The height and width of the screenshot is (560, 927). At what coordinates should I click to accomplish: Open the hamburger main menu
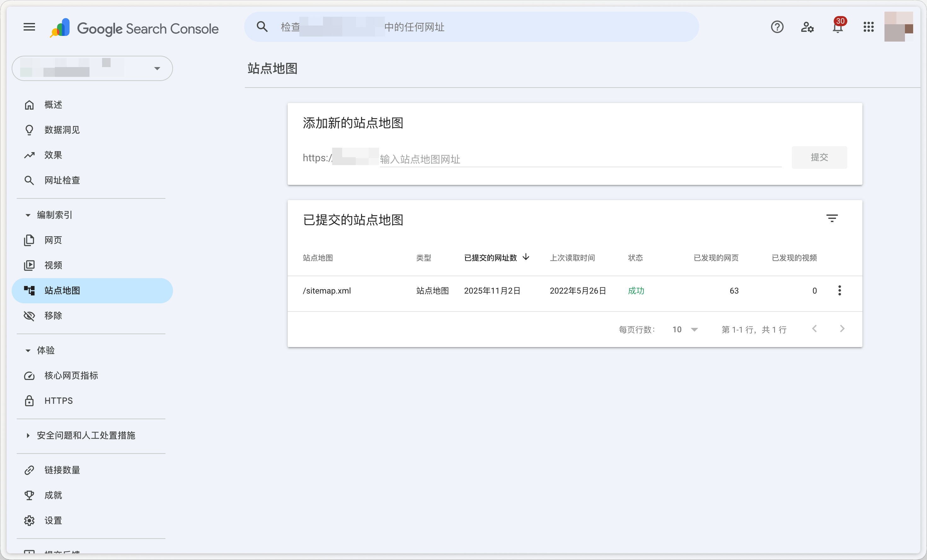pyautogui.click(x=29, y=27)
